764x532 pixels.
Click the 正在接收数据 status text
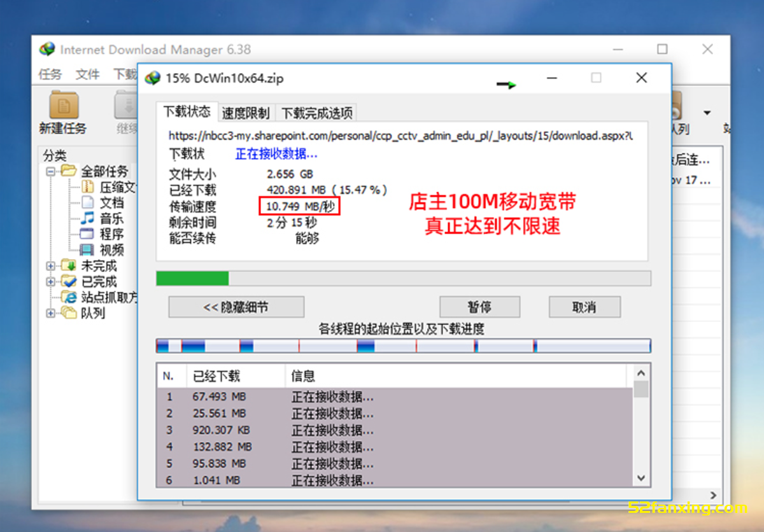tap(276, 154)
